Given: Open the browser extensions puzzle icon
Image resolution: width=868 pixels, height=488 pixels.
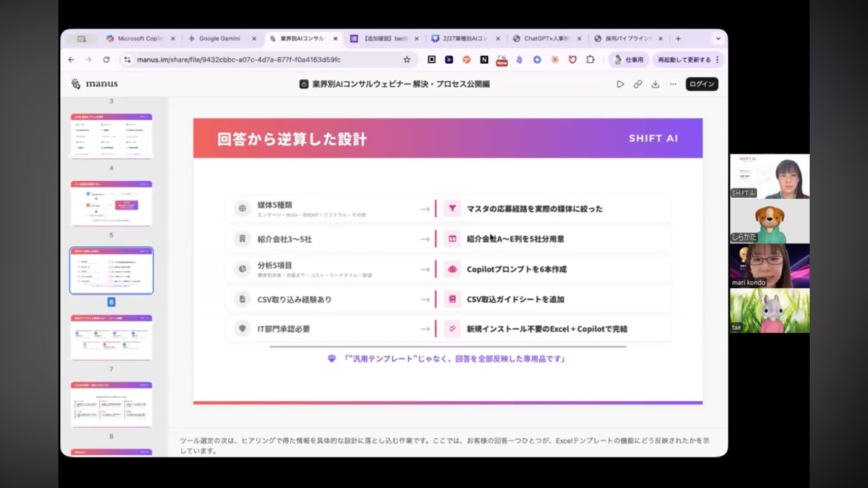Looking at the screenshot, I should click(x=590, y=60).
